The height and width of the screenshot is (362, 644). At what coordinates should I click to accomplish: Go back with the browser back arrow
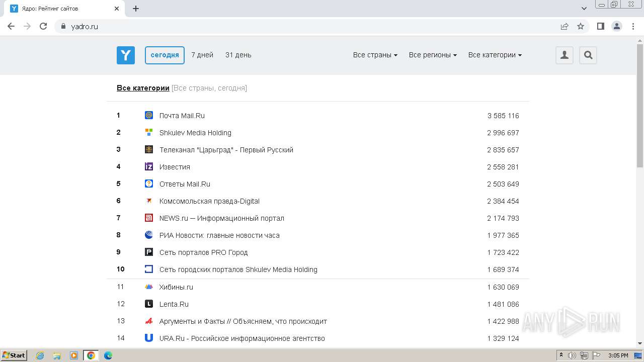(11, 26)
